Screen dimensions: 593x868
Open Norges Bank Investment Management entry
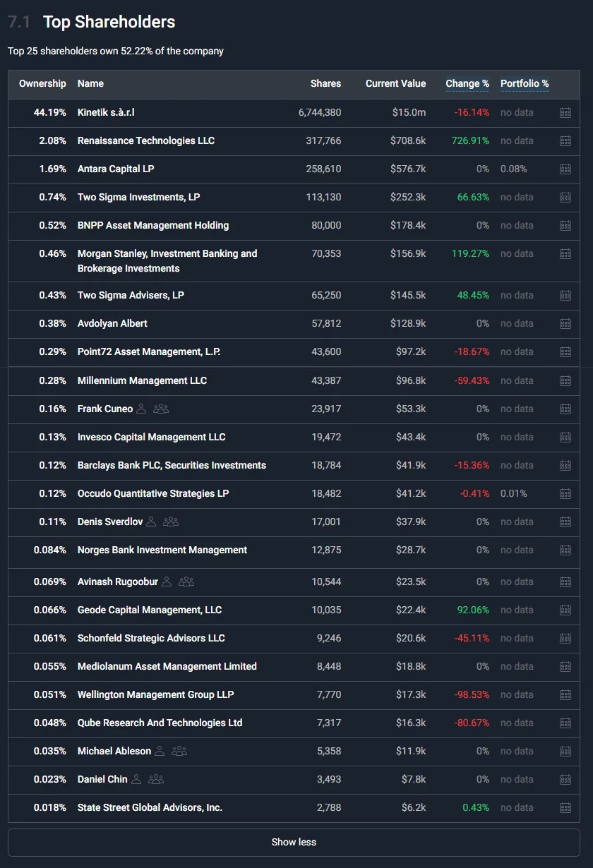coord(162,550)
